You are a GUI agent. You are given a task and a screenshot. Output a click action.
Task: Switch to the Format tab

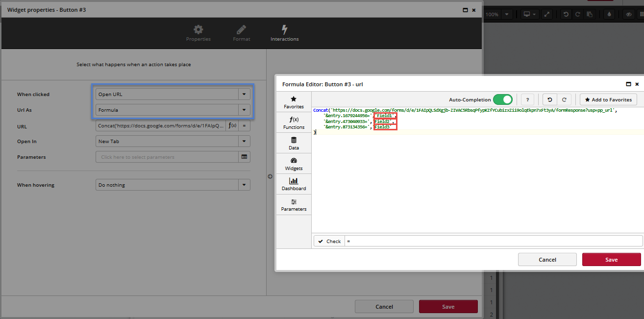(x=241, y=33)
